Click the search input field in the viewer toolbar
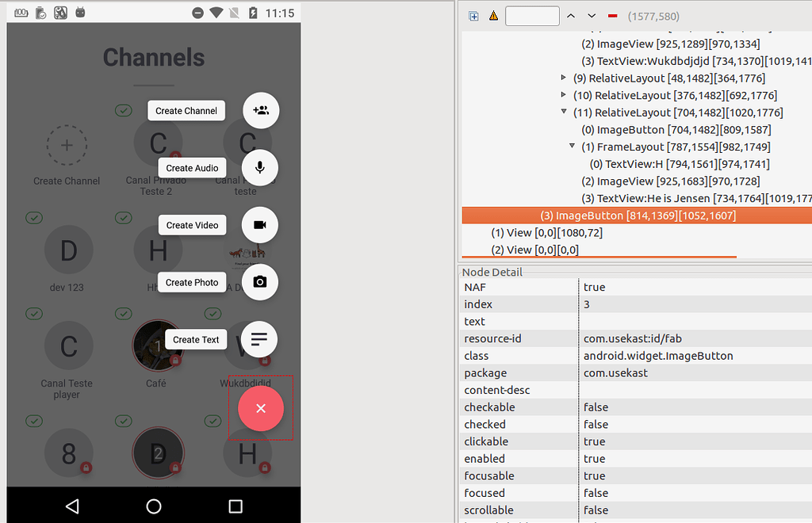 [532, 15]
